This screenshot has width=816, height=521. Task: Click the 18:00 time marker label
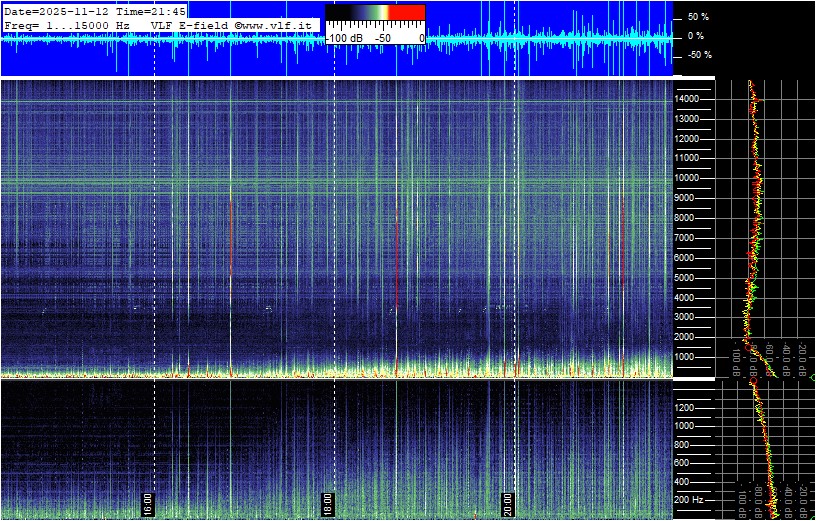327,502
